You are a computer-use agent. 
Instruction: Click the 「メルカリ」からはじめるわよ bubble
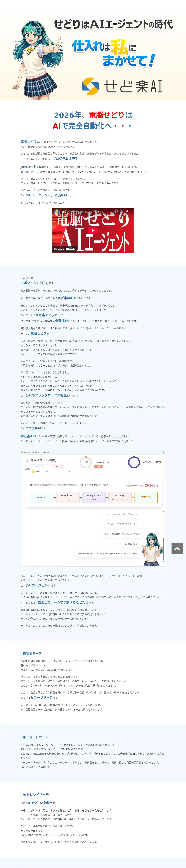coord(122,534)
